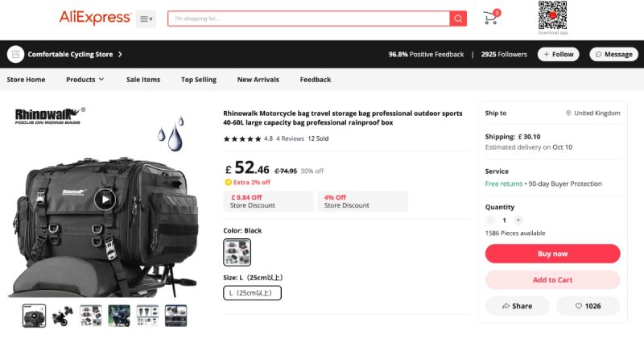
Task: Click the store avatar icon
Action: [15, 54]
